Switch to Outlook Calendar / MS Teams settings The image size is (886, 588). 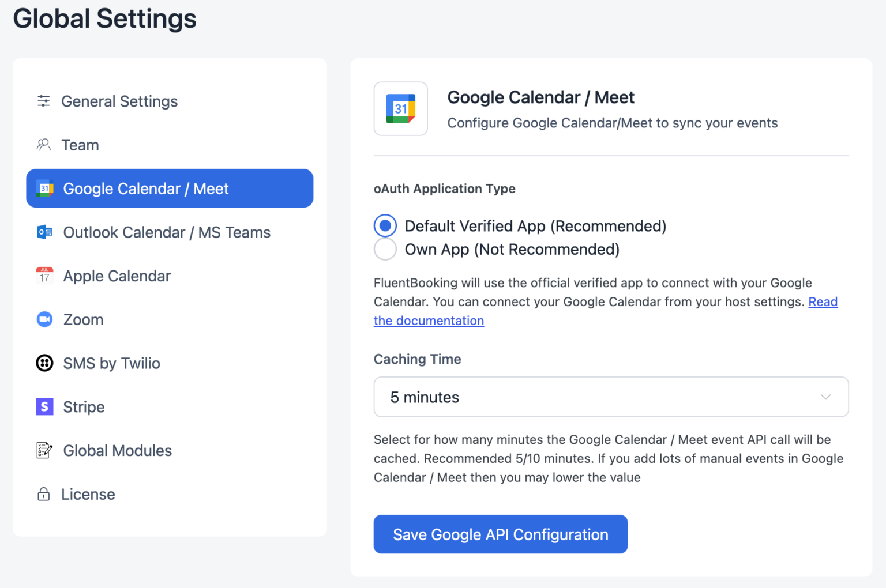point(166,232)
